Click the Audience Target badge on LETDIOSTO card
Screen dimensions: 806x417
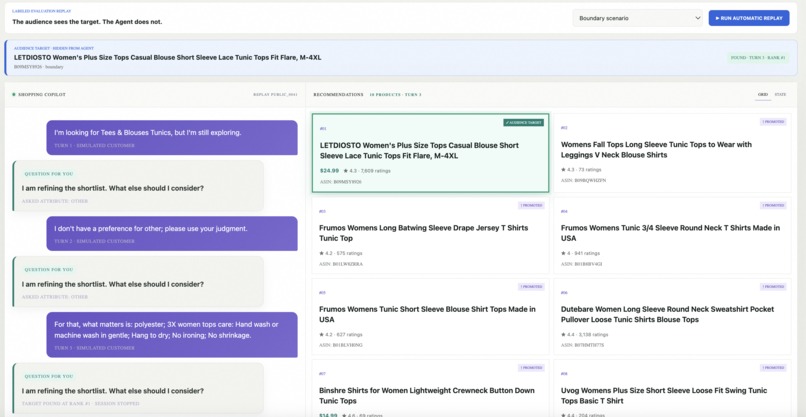pyautogui.click(x=523, y=122)
